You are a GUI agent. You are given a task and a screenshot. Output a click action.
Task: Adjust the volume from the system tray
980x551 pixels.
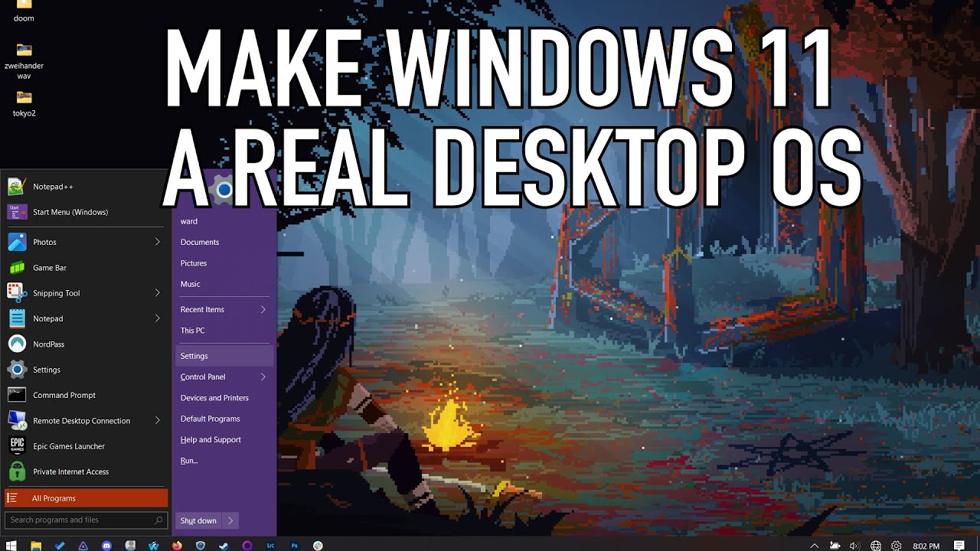854,546
